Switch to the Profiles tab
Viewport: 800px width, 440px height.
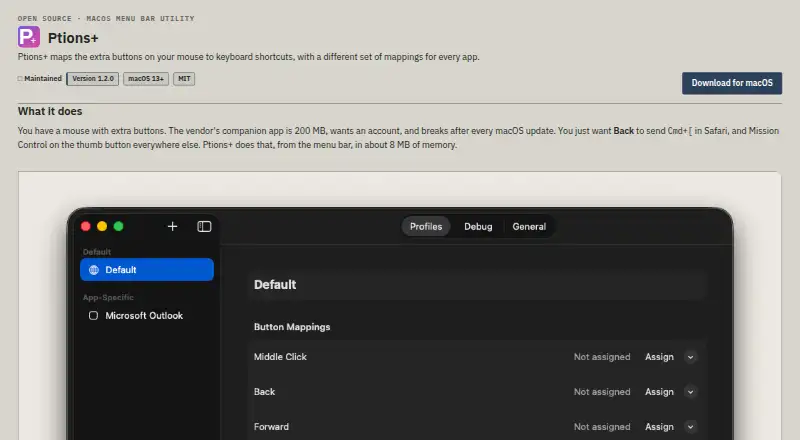pos(426,227)
